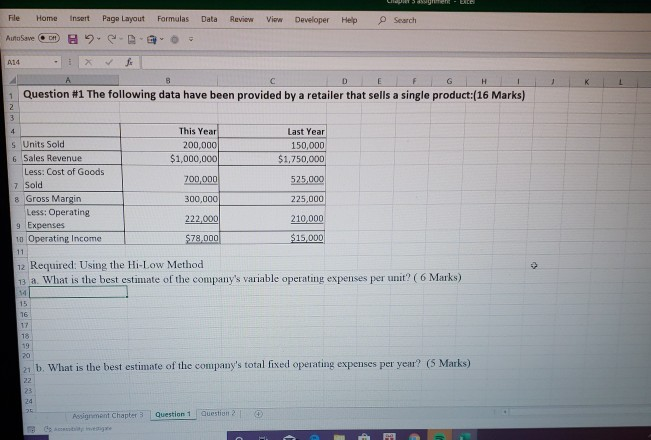Expand Customize Quick Access Toolbar dropdown
The height and width of the screenshot is (440, 651).
191,39
